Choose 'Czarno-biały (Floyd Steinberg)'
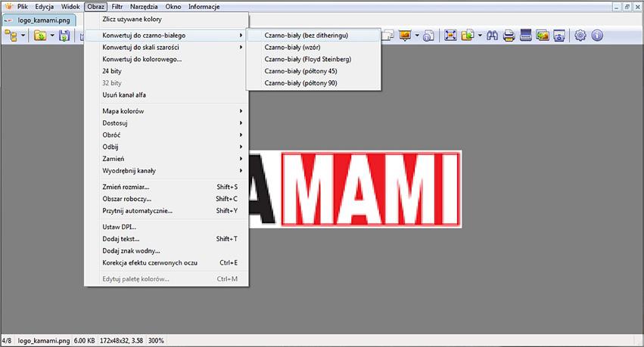Screen dimensions: 644x347 point(313,59)
